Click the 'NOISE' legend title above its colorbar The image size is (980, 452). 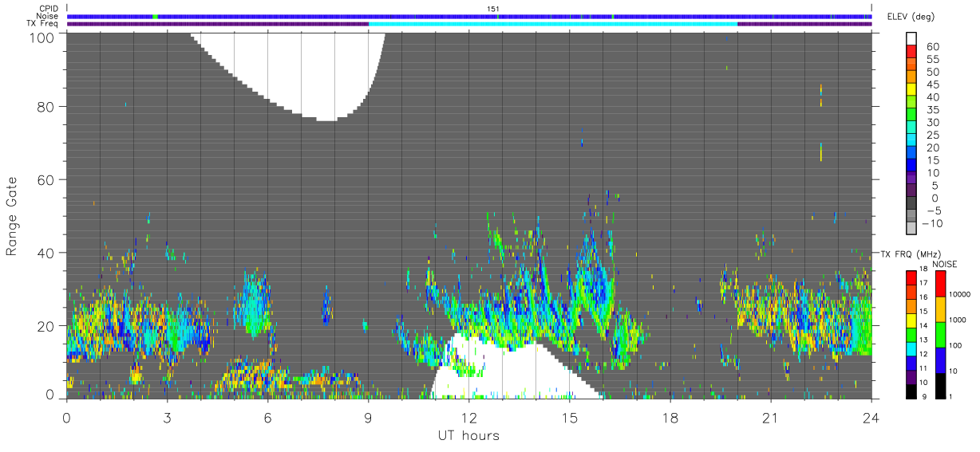tap(945, 265)
